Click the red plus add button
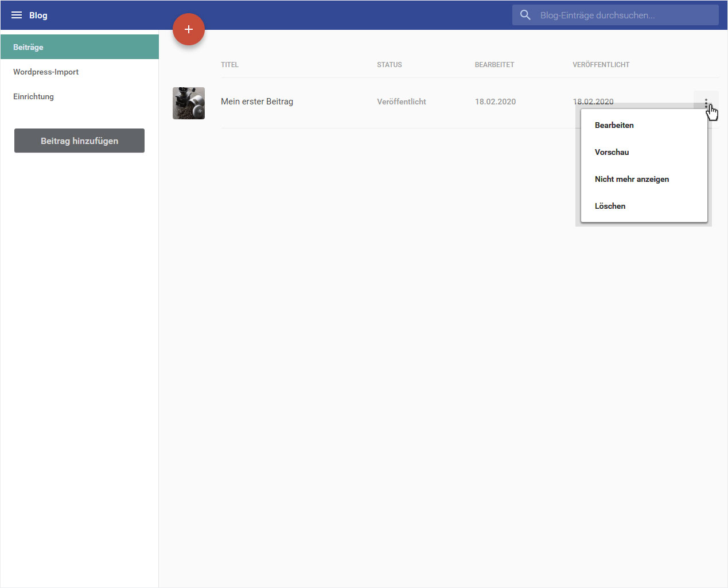This screenshot has width=728, height=588. coord(189,29)
